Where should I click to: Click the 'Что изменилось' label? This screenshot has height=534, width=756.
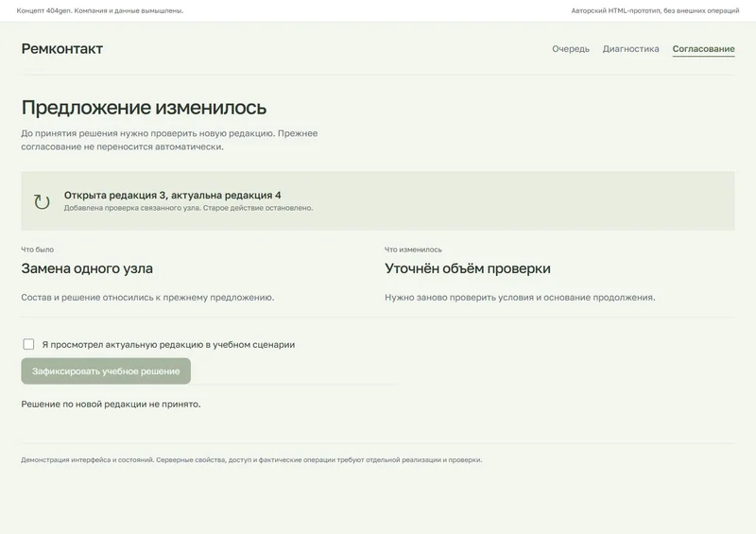413,250
